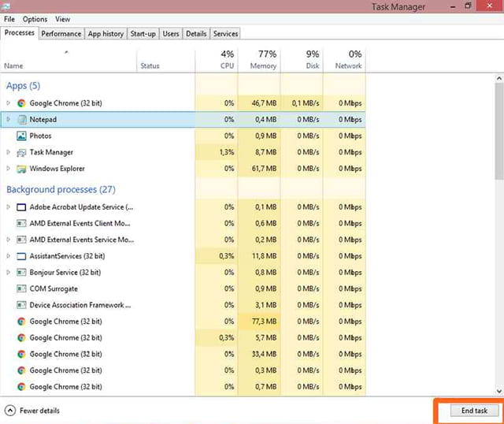
Task: Click the AMD External Events Service icon
Action: [21, 240]
